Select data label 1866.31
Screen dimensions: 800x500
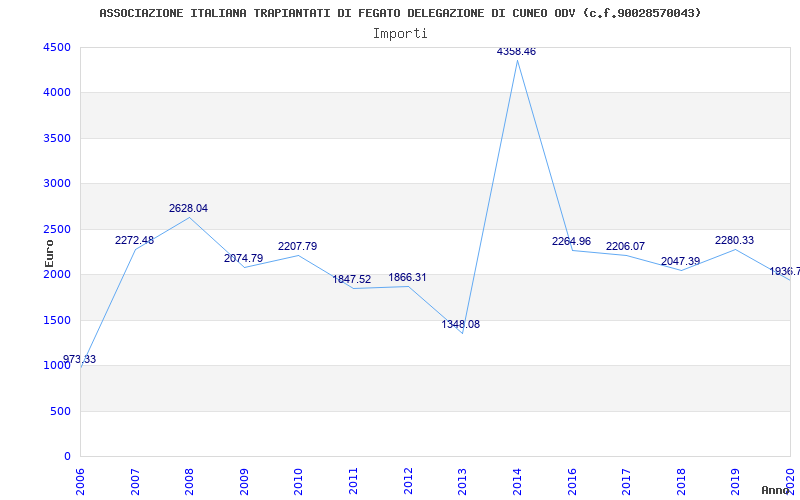[407, 278]
